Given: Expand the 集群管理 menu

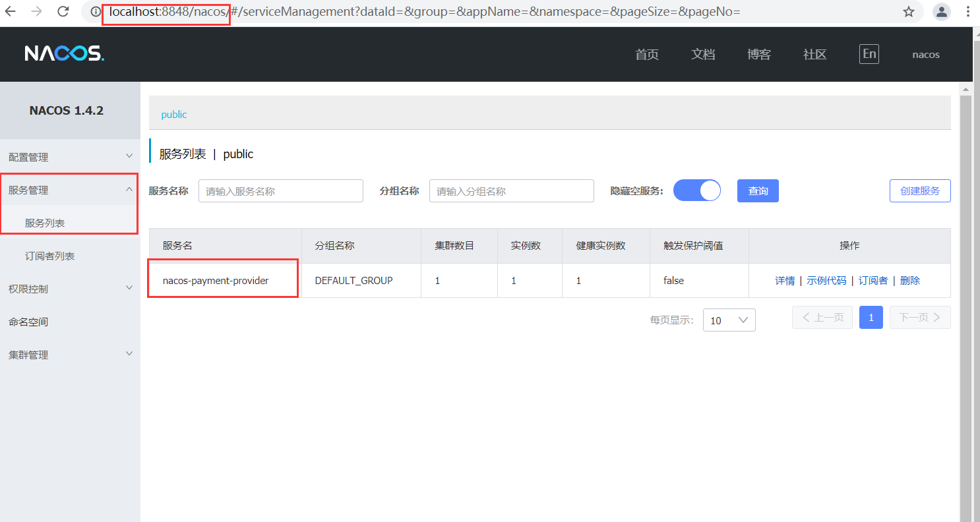Looking at the screenshot, I should point(70,355).
